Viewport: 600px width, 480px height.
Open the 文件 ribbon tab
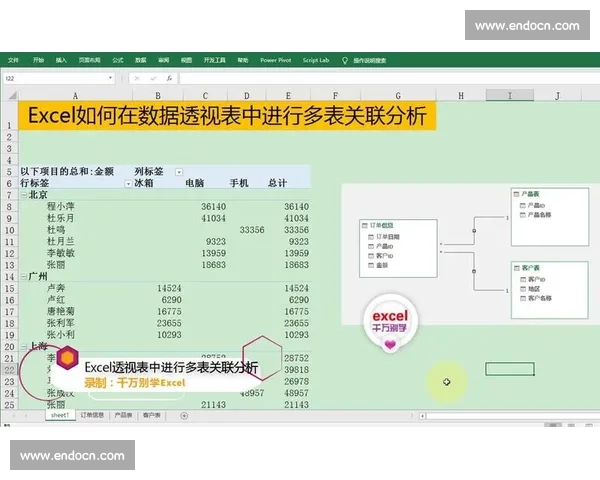[x=13, y=60]
